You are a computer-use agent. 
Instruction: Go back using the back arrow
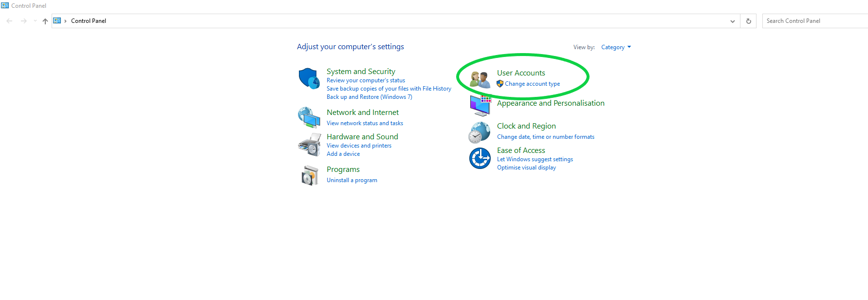[x=9, y=21]
